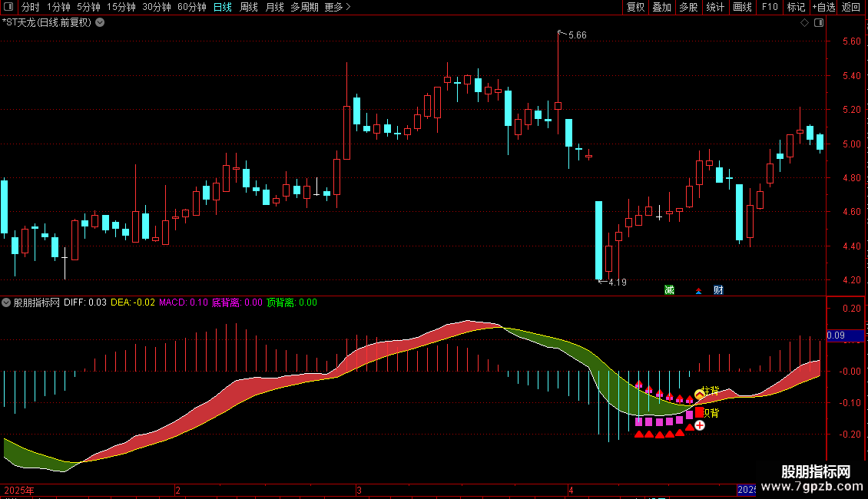This screenshot has height=499, width=868.
Task: Toggle the left sidebar panel icon
Action: [8, 7]
